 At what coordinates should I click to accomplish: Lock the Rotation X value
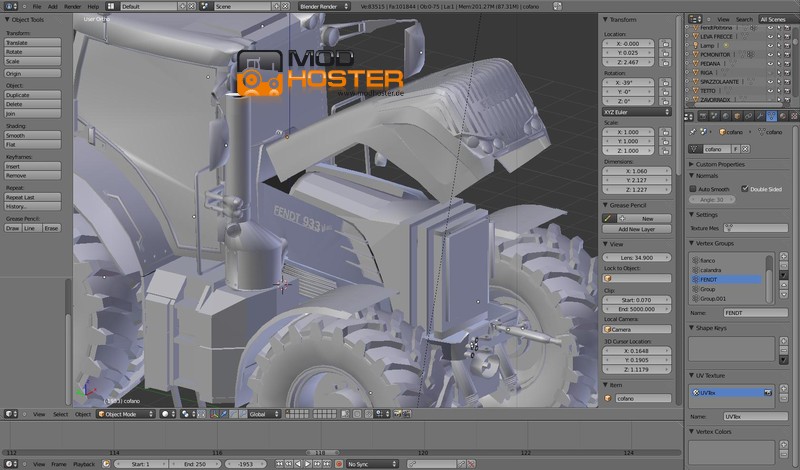[665, 83]
